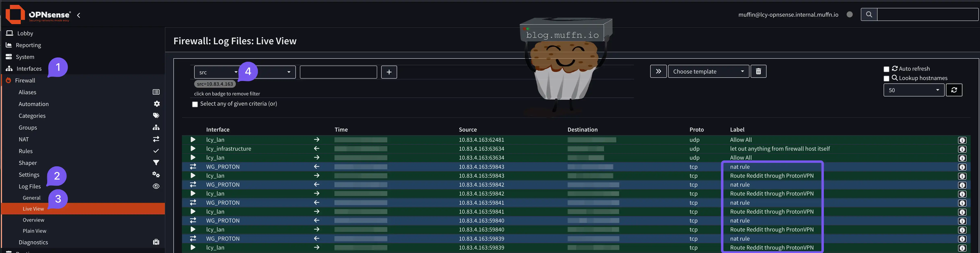Enable Auto refresh checkbox

[886, 69]
